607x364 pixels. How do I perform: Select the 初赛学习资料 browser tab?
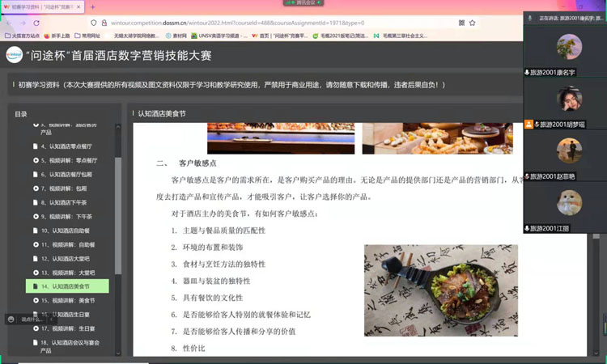coord(43,7)
